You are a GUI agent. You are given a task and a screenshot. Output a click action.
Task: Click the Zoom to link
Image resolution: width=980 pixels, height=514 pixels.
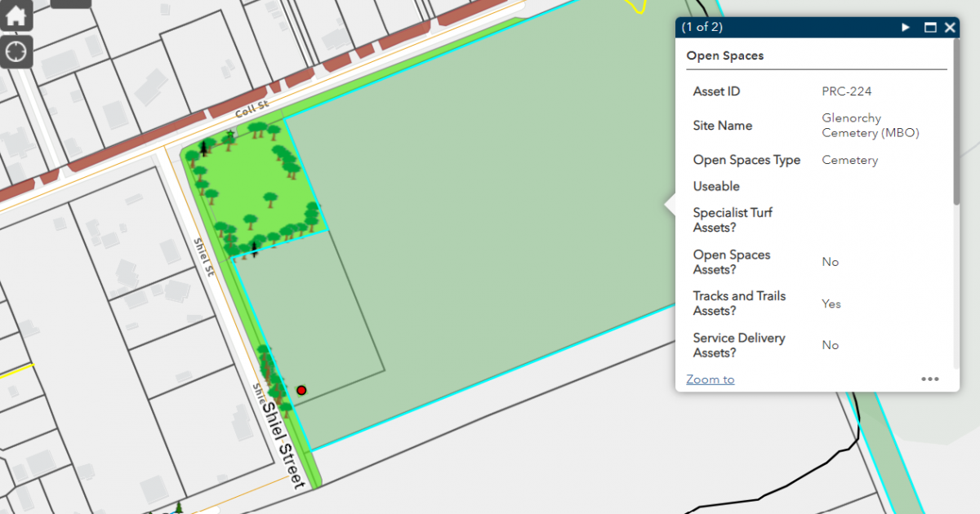click(710, 379)
